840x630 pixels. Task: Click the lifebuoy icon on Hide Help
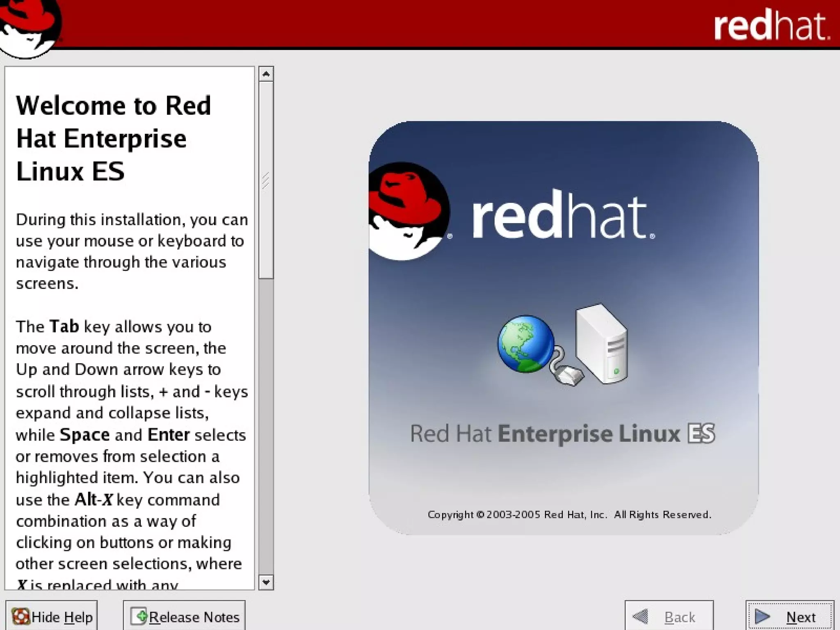pyautogui.click(x=21, y=616)
